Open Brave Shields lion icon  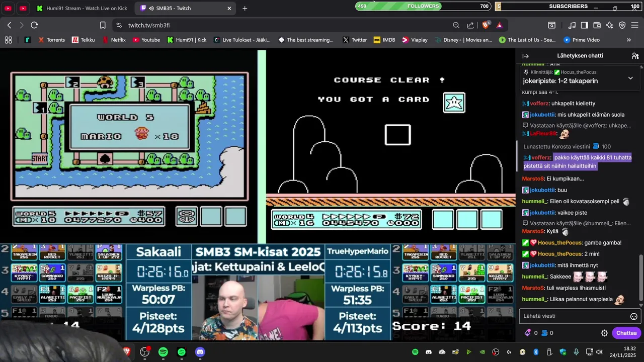coord(486,25)
